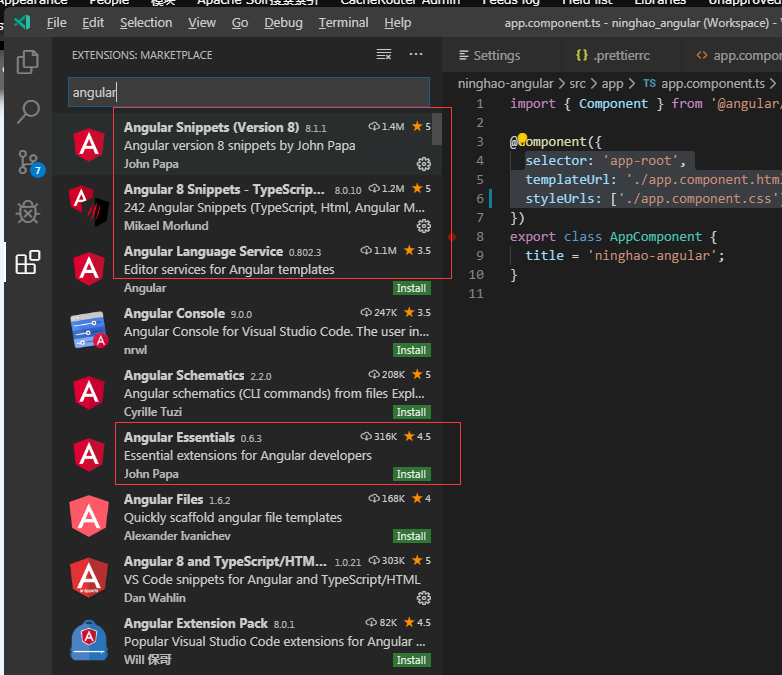Click Angular Essentials extension logo
Viewport: 782px width, 675px height.
tap(89, 454)
